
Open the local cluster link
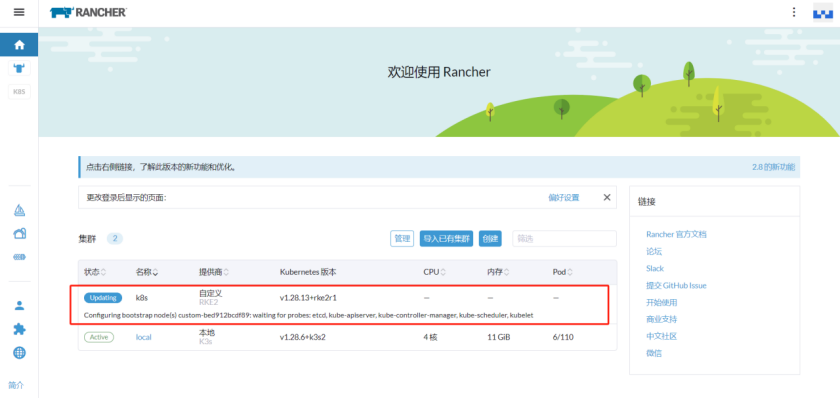[144, 337]
